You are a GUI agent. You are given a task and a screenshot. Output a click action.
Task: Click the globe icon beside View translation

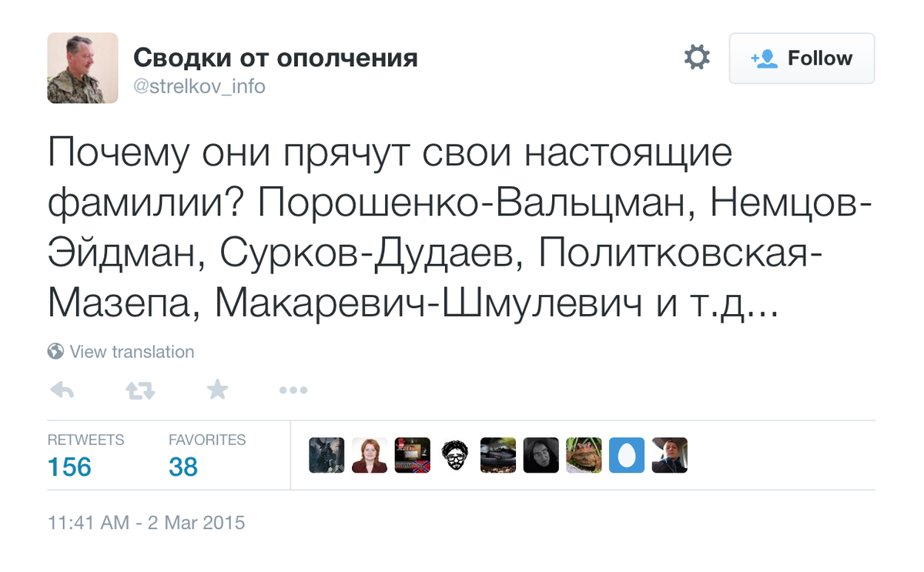click(x=55, y=352)
